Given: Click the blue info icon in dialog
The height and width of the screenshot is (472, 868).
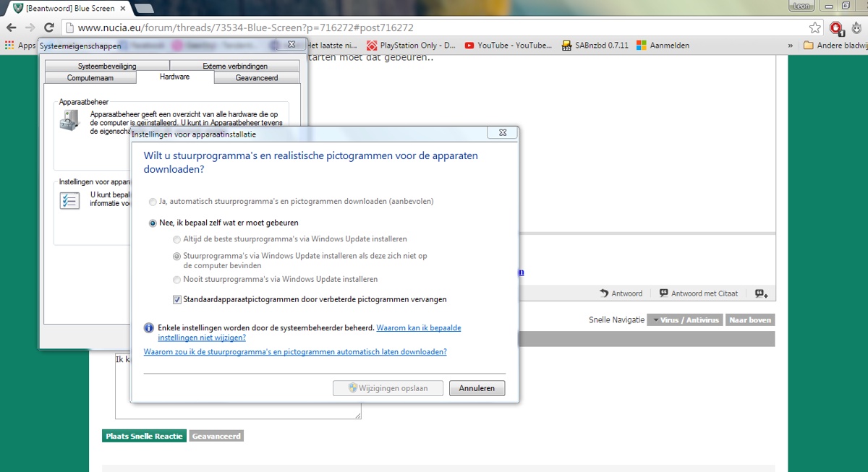Looking at the screenshot, I should coord(149,327).
